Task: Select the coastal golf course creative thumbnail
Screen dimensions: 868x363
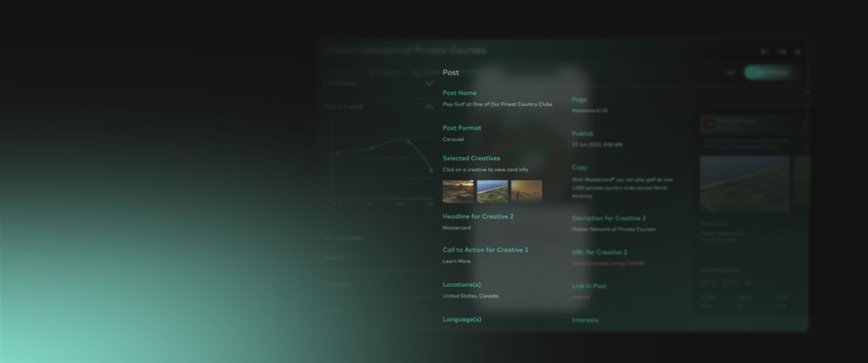Action: pos(492,191)
